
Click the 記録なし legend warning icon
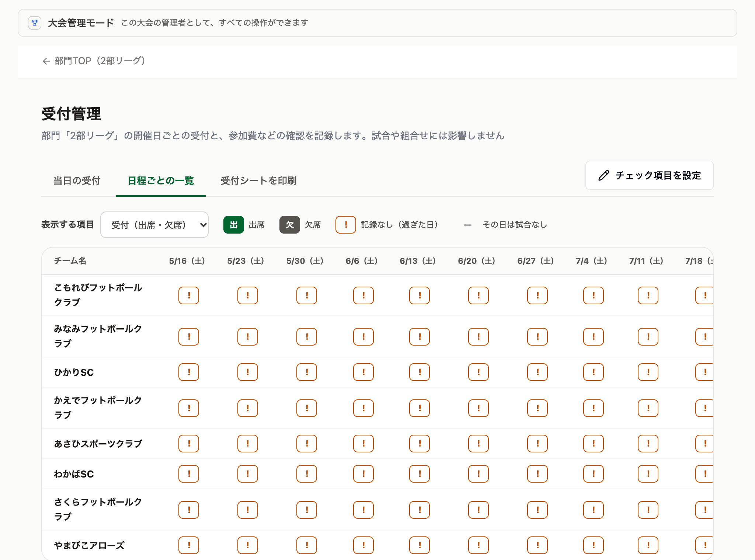pos(346,225)
